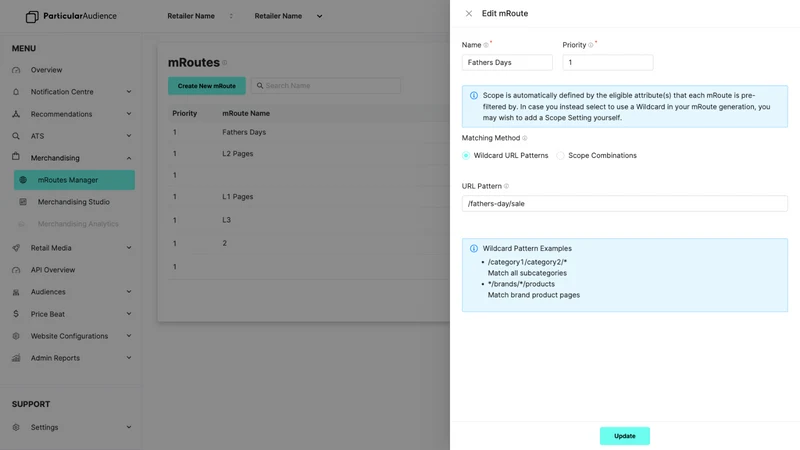Expand the Notification Centre chevron
800x450 pixels.
coord(129,92)
